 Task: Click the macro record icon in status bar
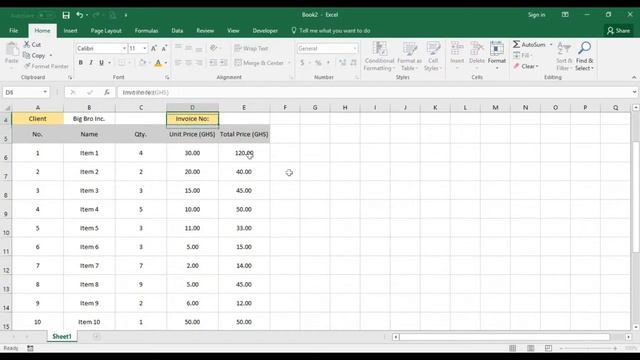click(x=30, y=348)
